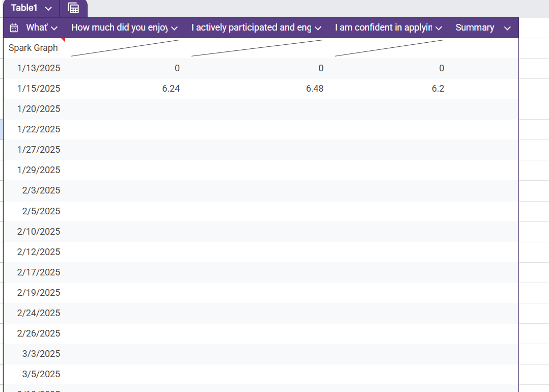Click the calendar date-type icon in the header
Image resolution: width=549 pixels, height=392 pixels.
[14, 28]
